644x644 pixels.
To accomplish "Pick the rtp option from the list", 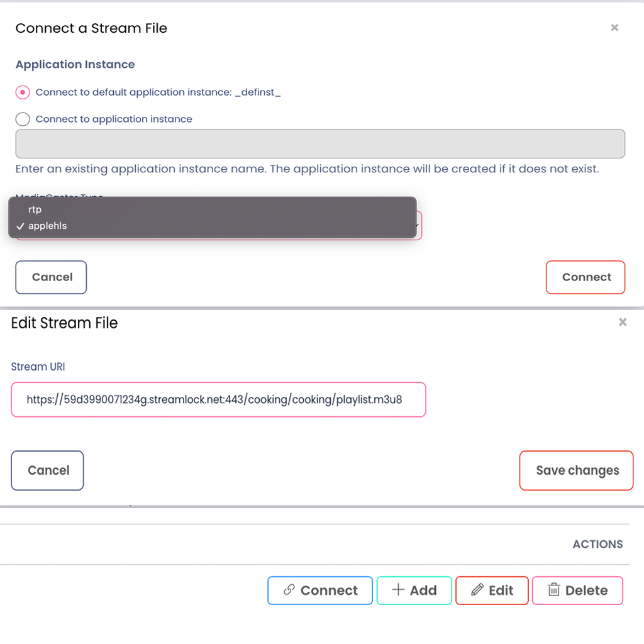I will [35, 209].
